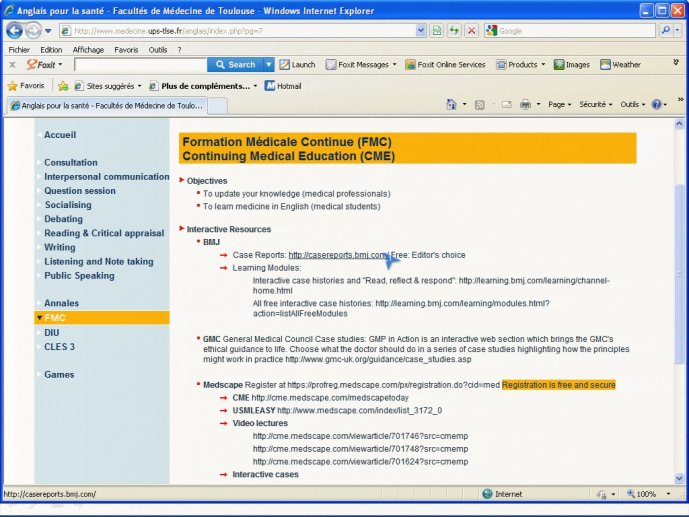Open the Products dropdown
The width and height of the screenshot is (689, 517).
point(521,65)
